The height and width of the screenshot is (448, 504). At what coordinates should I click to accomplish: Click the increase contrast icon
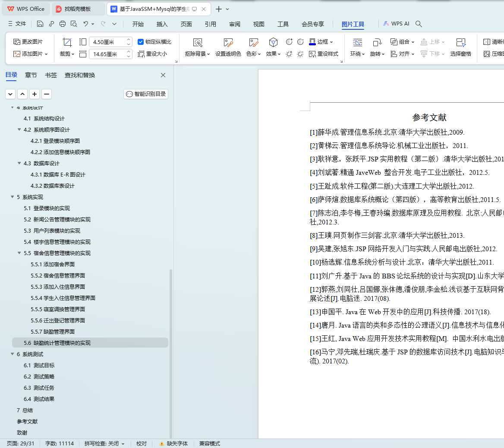pyautogui.click(x=289, y=42)
